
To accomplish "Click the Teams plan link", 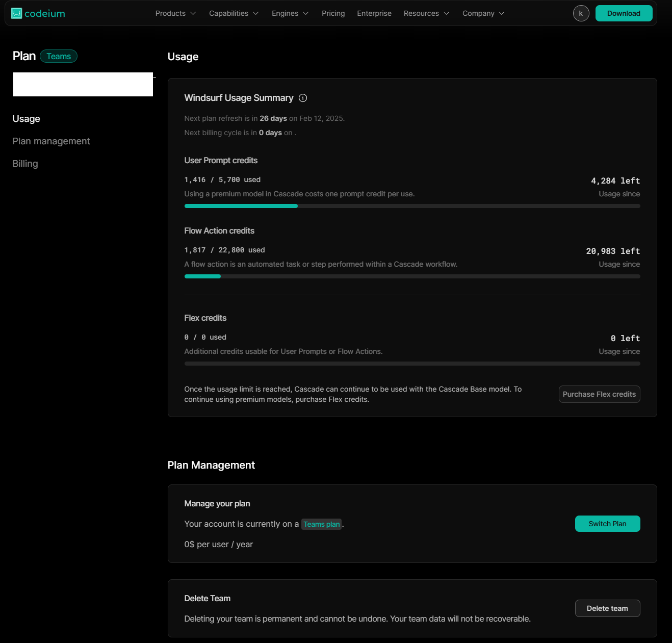I will [x=321, y=524].
